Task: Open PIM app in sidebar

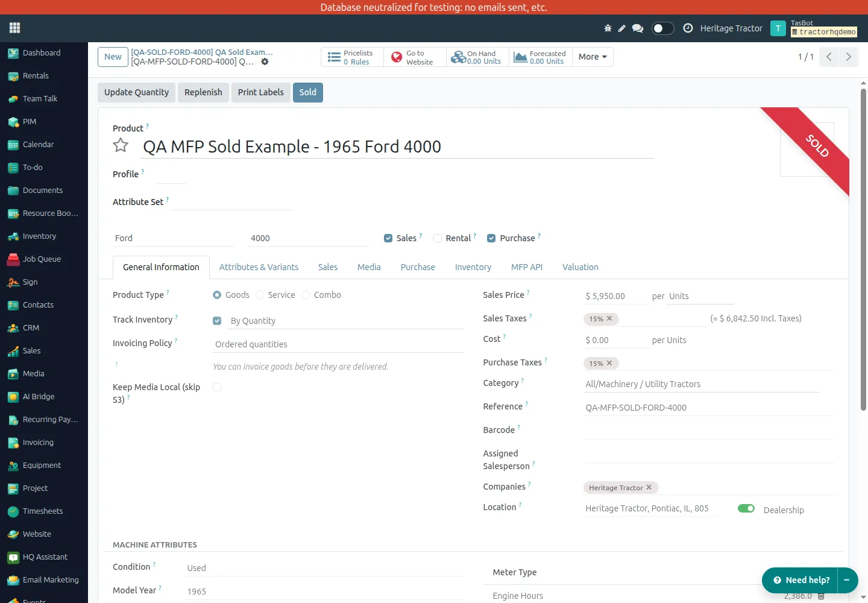Action: point(43,122)
